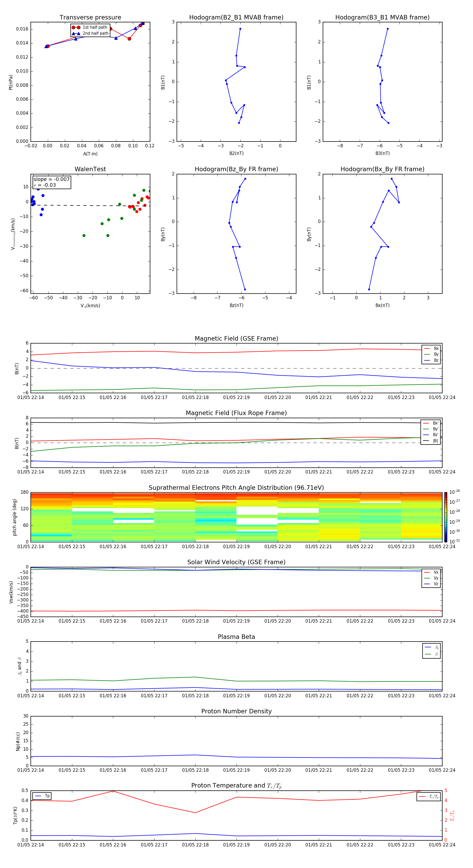This screenshot has height=868, width=473.
Task: Click the 'Pt(nPa)' y-axis label
Action: 11,82
